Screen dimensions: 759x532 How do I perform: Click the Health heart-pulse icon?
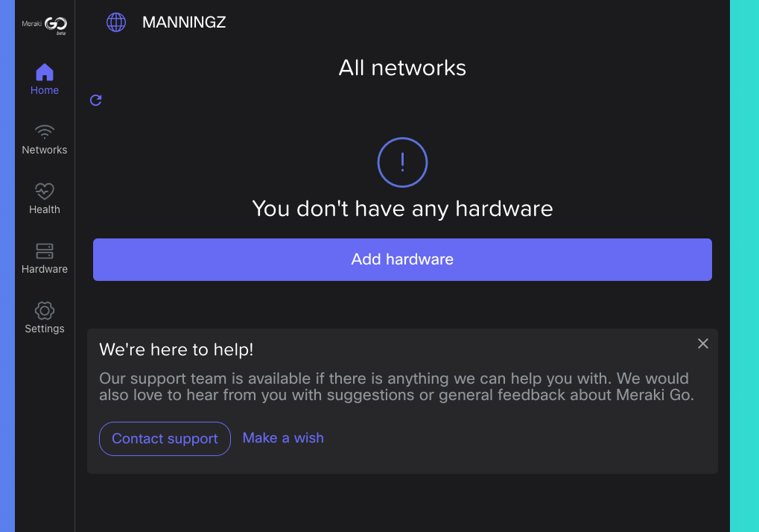[45, 191]
